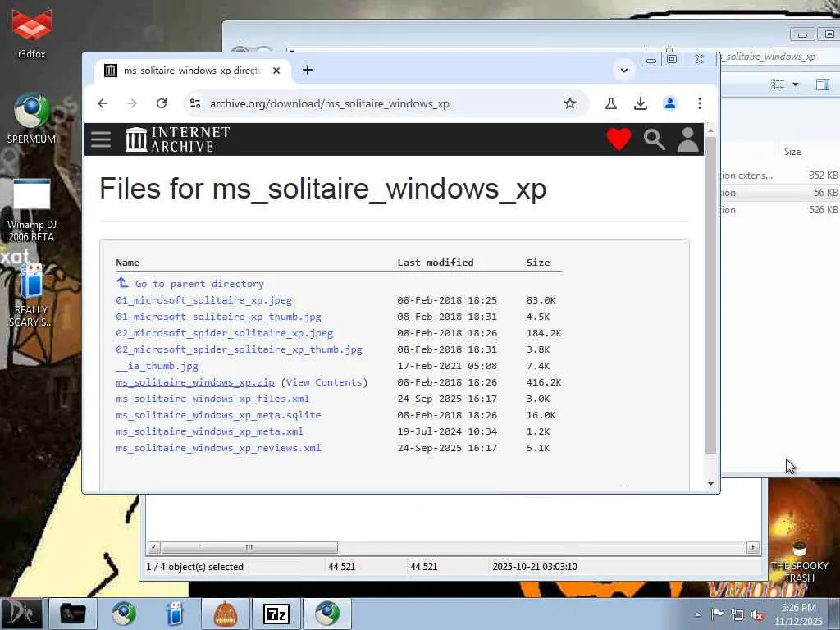The width and height of the screenshot is (840, 630).
Task: Open a new browser tab
Action: click(x=308, y=71)
